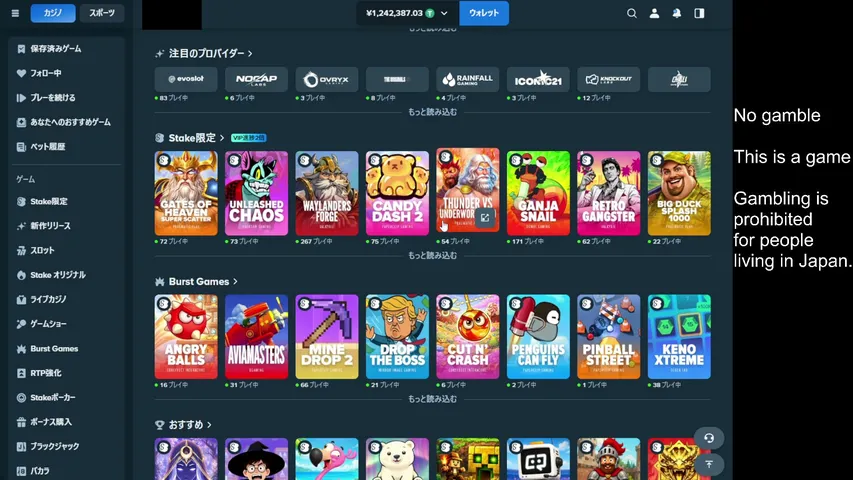This screenshot has width=853, height=480.
Task: Click the popout icon on Thunder vs Underworld
Action: 485,218
